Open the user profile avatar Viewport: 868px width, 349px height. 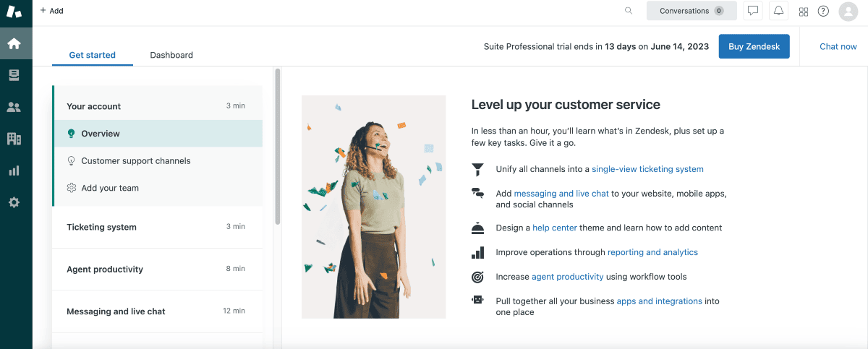click(x=848, y=11)
